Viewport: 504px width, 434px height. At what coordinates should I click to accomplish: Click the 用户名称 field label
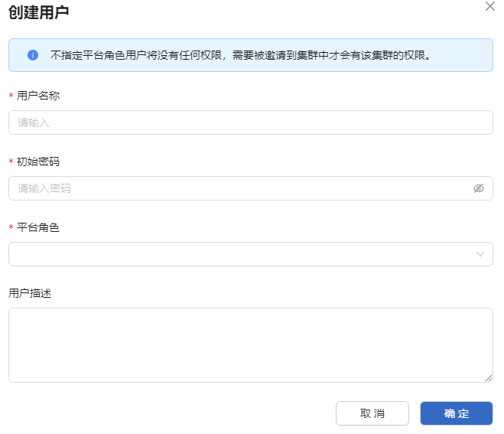pyautogui.click(x=38, y=96)
